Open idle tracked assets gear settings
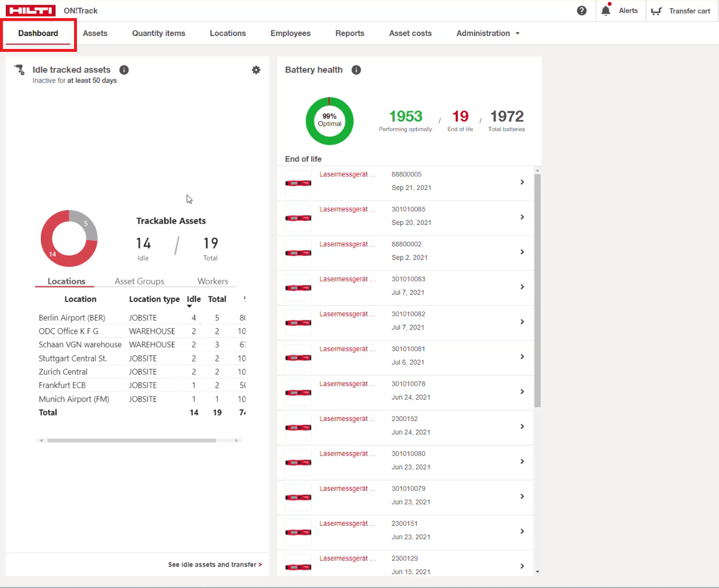This screenshot has width=719, height=588. coord(256,70)
